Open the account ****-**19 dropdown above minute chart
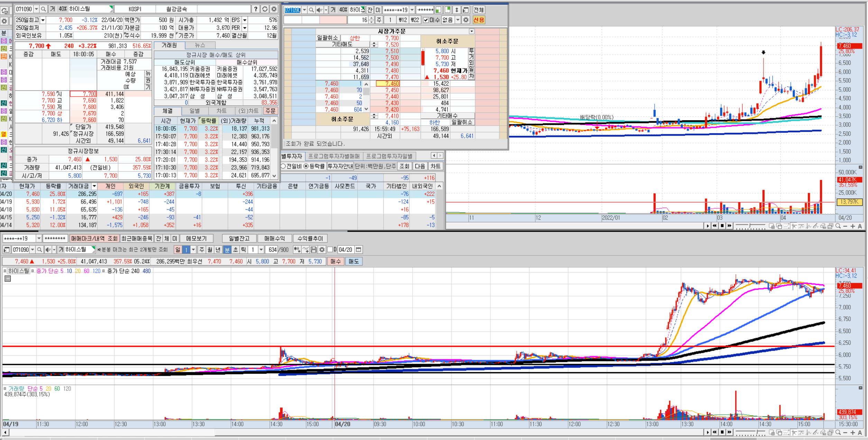This screenshot has height=440, width=868. click(39, 239)
